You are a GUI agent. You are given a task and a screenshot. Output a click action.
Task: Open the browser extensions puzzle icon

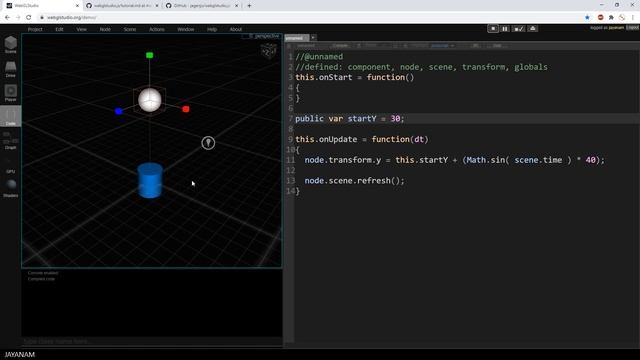point(611,18)
